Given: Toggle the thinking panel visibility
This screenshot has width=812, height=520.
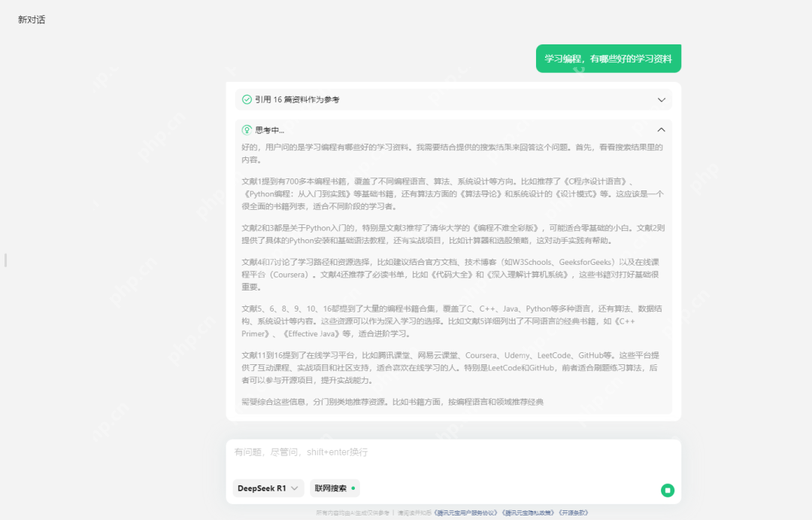Looking at the screenshot, I should [662, 129].
